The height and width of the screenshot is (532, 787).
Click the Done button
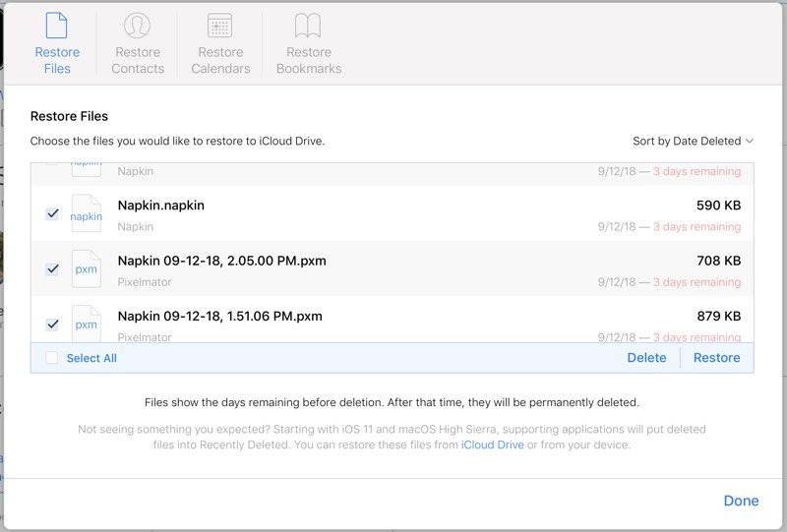(x=741, y=501)
